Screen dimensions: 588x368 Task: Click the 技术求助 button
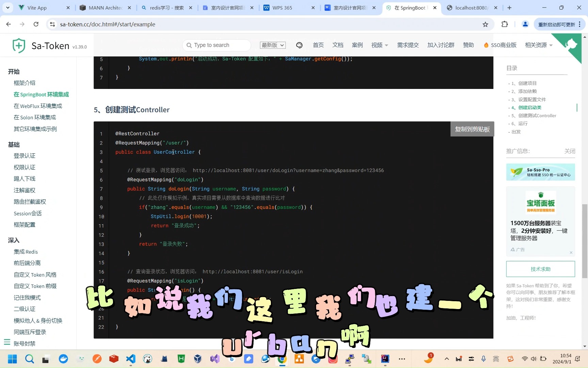point(540,269)
